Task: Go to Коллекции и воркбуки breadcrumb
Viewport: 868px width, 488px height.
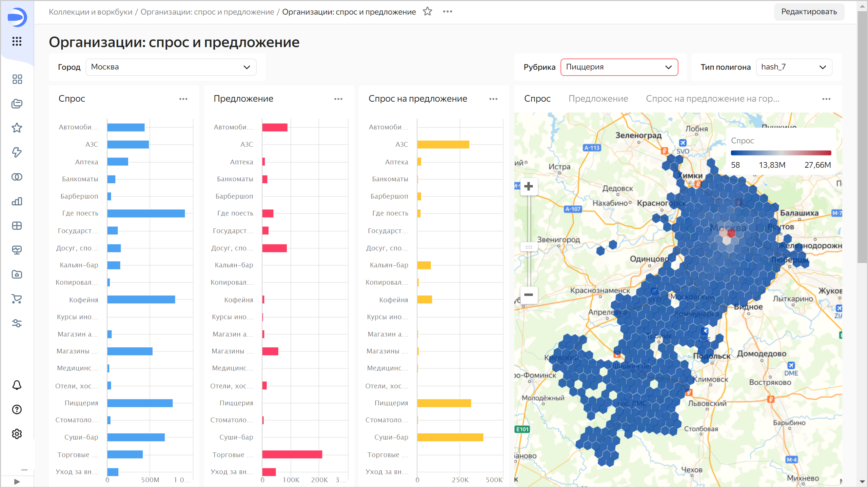Action: (x=91, y=12)
